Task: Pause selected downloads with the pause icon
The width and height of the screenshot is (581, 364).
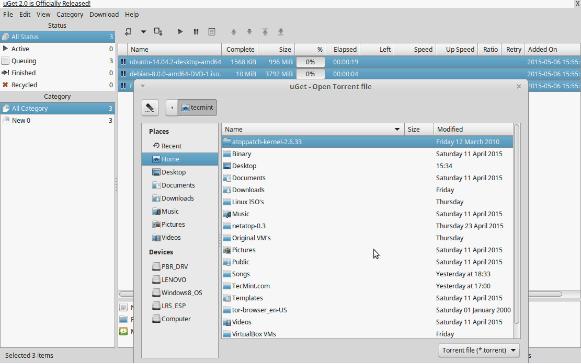Action: click(196, 32)
